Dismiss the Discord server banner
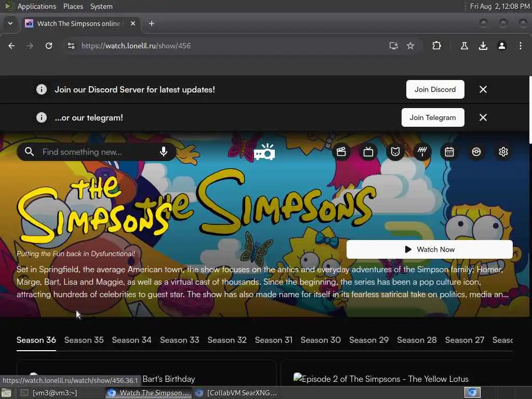532x399 pixels. coord(483,89)
